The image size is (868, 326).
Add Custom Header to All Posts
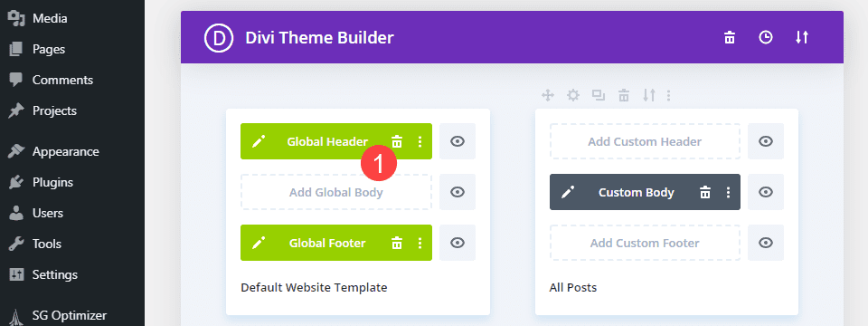point(645,141)
